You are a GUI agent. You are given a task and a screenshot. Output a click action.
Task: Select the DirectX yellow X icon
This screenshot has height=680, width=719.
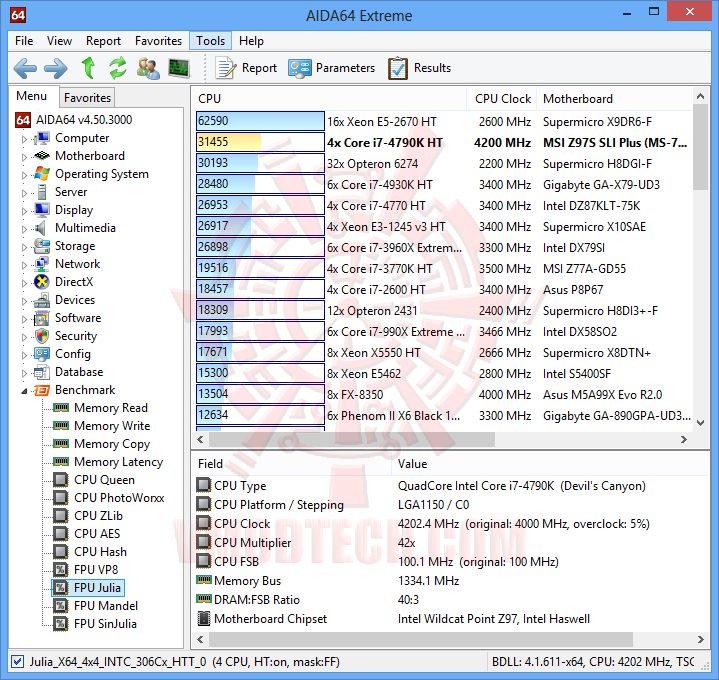[42, 282]
